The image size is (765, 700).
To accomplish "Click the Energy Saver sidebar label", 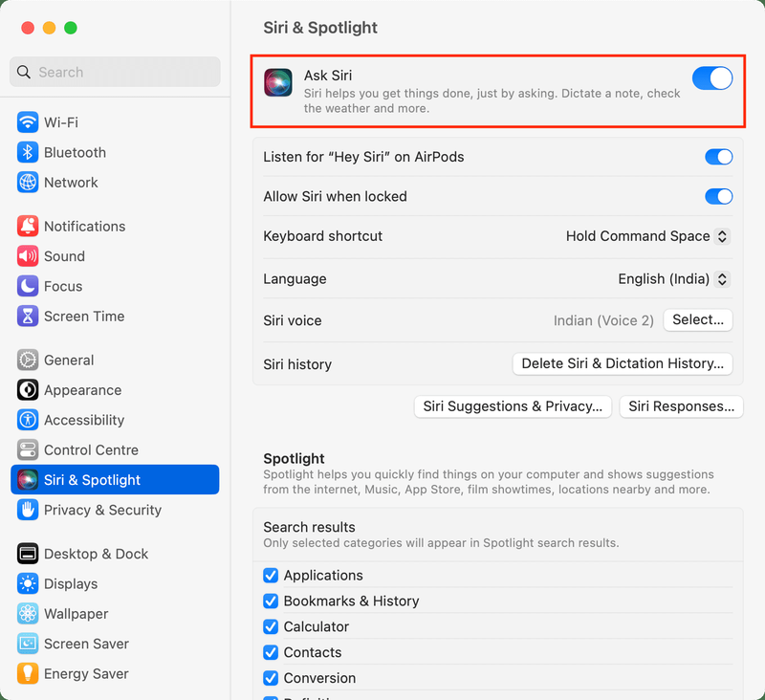I will pyautogui.click(x=86, y=673).
